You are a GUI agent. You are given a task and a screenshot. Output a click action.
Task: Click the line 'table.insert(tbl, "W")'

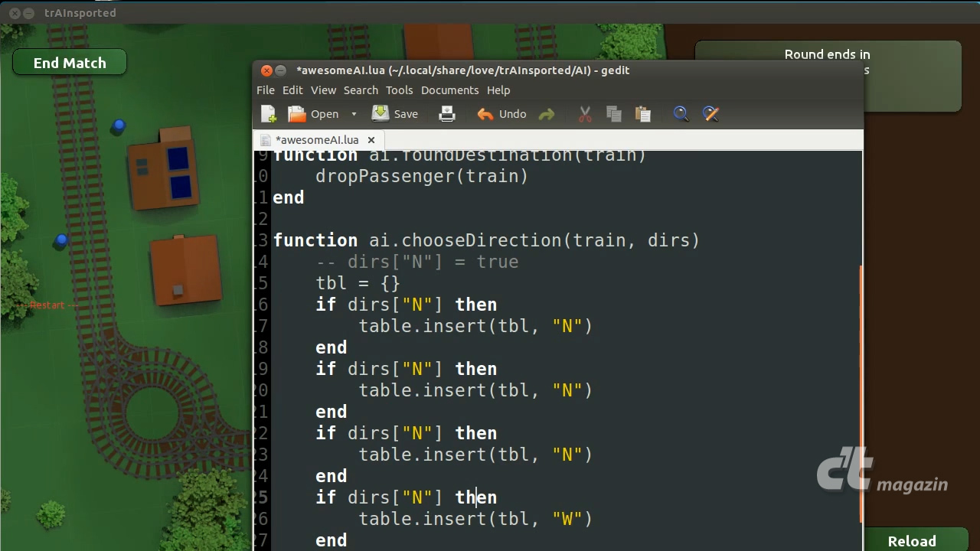(x=475, y=519)
